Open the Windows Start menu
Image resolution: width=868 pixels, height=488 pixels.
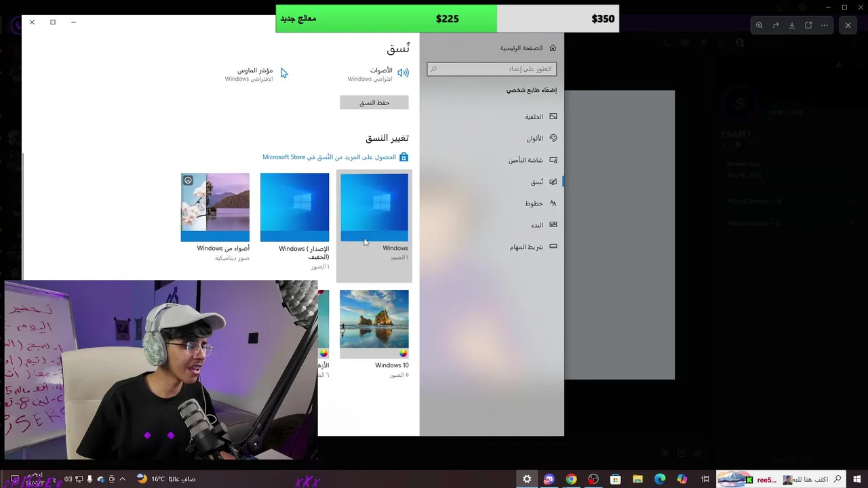(x=857, y=479)
